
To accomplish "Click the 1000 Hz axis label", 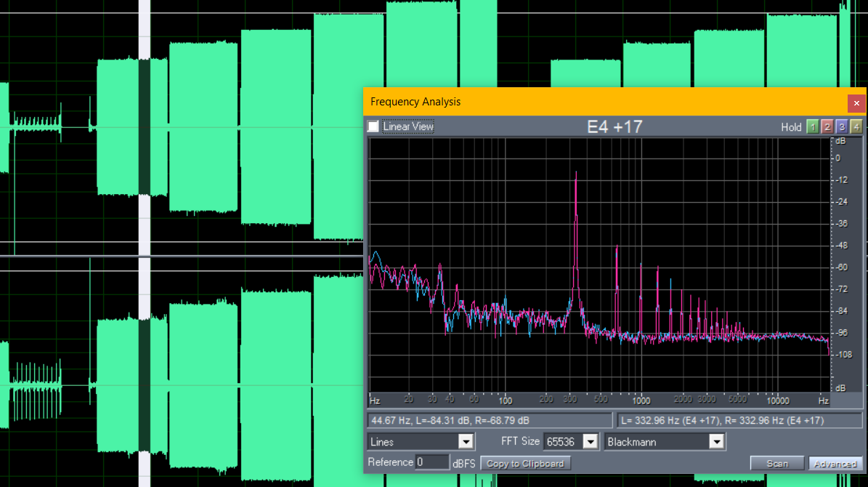I will click(641, 401).
